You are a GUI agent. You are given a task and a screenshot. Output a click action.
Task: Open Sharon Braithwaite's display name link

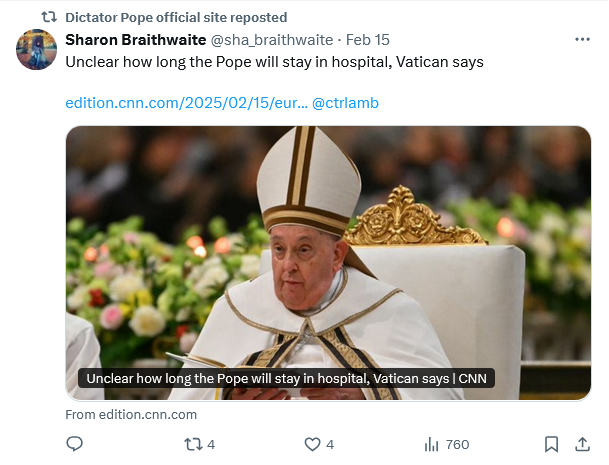[x=134, y=39]
